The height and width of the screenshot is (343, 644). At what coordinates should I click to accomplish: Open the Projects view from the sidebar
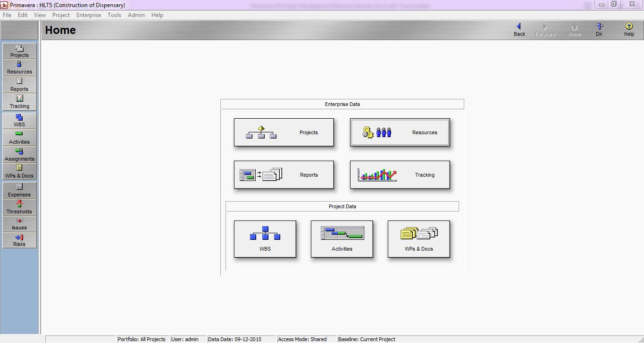pyautogui.click(x=19, y=50)
